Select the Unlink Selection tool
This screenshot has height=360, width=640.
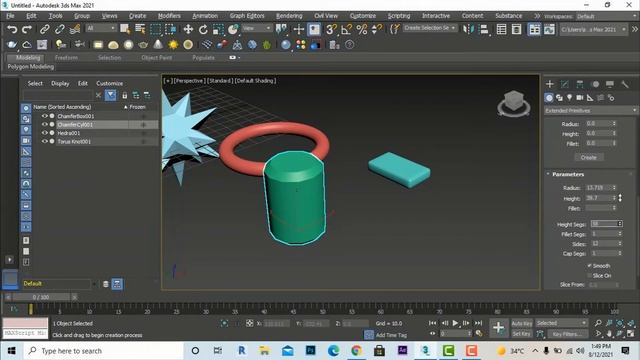(59, 29)
